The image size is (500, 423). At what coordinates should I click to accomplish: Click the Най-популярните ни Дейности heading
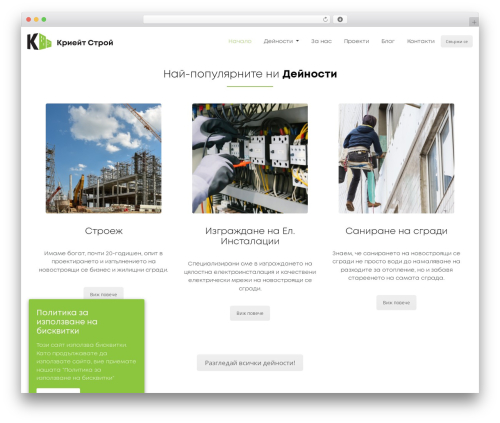pos(250,74)
